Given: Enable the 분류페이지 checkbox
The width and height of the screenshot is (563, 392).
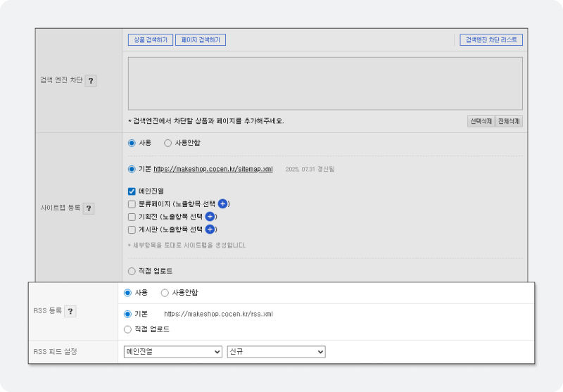Looking at the screenshot, I should click(132, 203).
